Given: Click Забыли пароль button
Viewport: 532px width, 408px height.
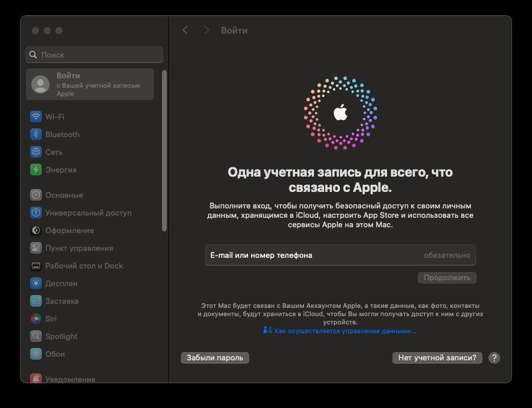Looking at the screenshot, I should pyautogui.click(x=215, y=358).
